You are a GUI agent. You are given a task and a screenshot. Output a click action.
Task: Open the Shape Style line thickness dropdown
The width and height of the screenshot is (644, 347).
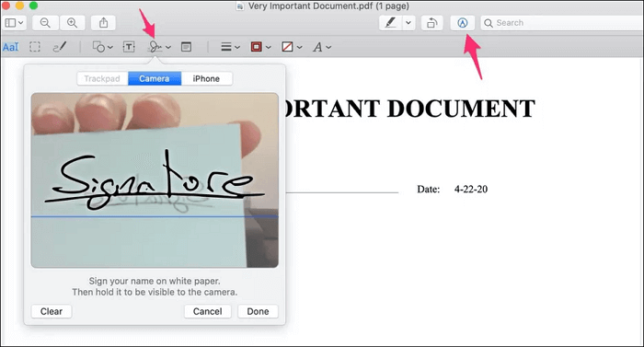click(230, 47)
